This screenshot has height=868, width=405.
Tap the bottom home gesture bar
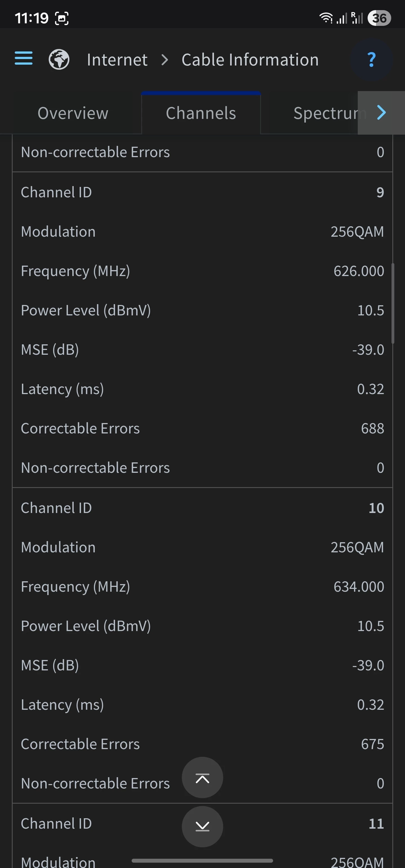coord(202,861)
